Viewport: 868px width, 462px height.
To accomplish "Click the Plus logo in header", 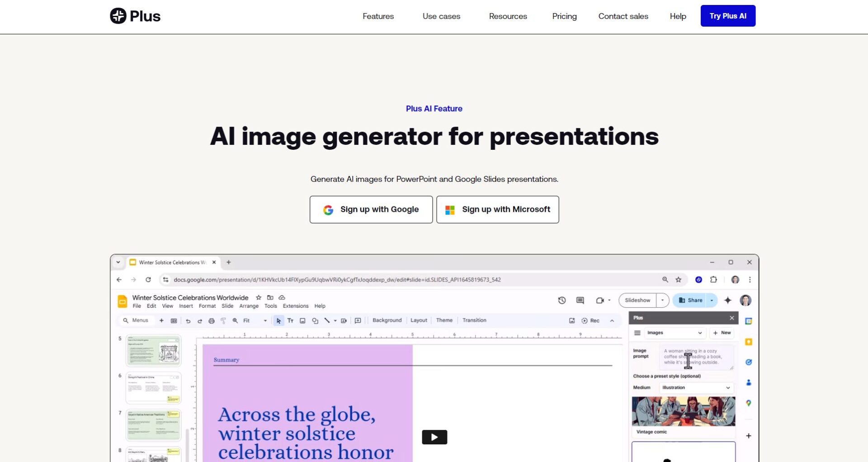I will point(135,16).
